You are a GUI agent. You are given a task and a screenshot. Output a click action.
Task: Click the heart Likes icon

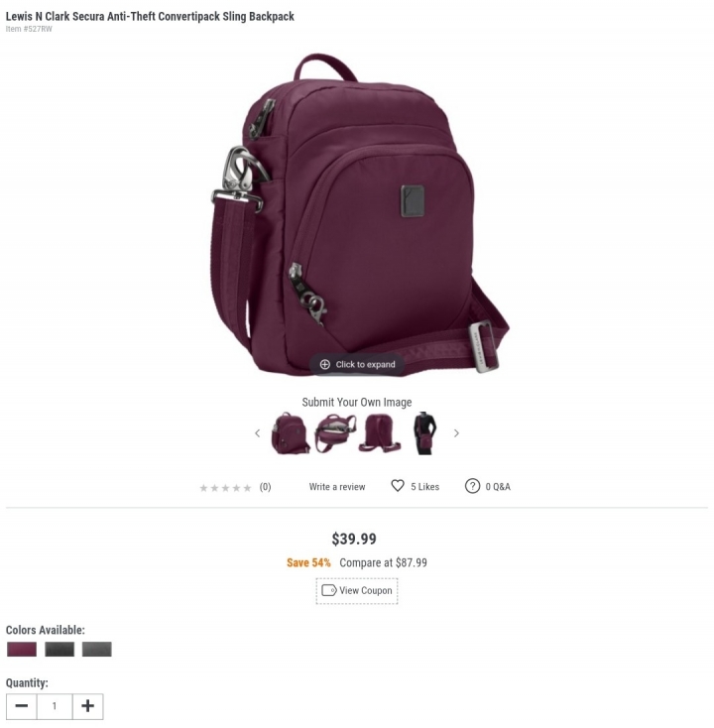tap(398, 486)
